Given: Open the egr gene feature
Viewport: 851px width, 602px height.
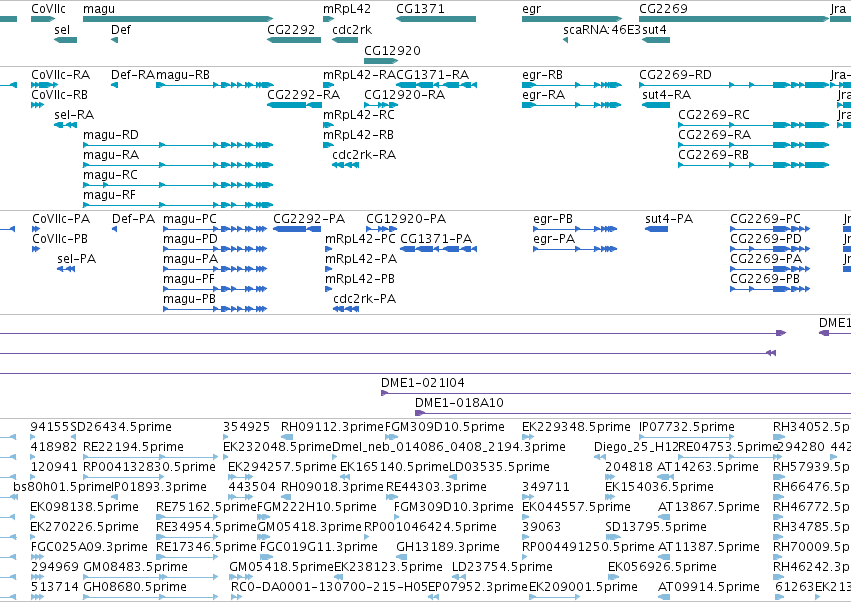Looking at the screenshot, I should pyautogui.click(x=572, y=19).
